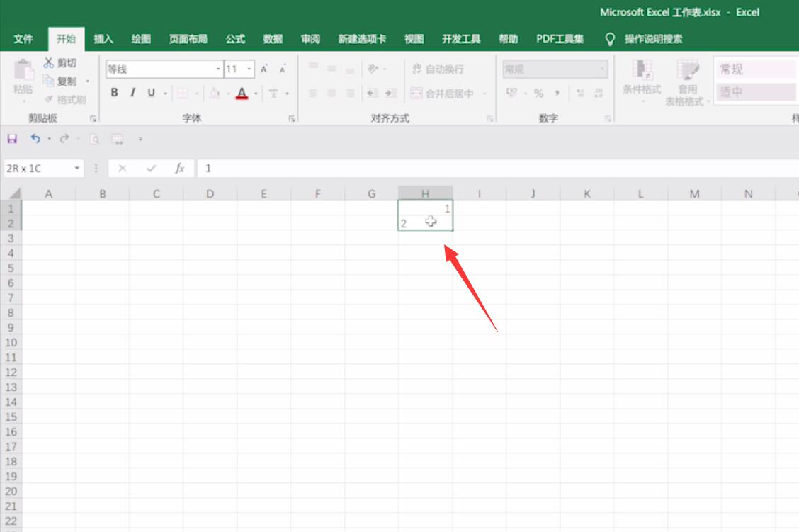Open Format as Table (套用表格格式)

(x=687, y=83)
